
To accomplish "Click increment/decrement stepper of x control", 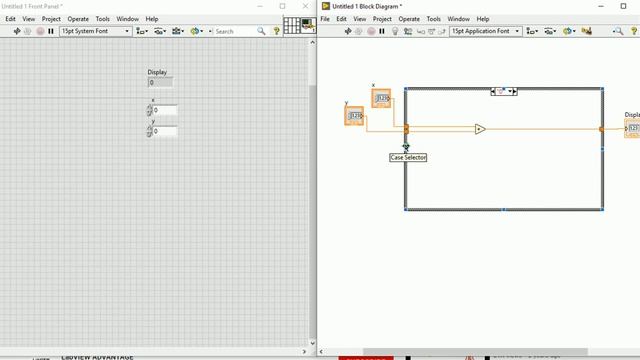I will 149,110.
